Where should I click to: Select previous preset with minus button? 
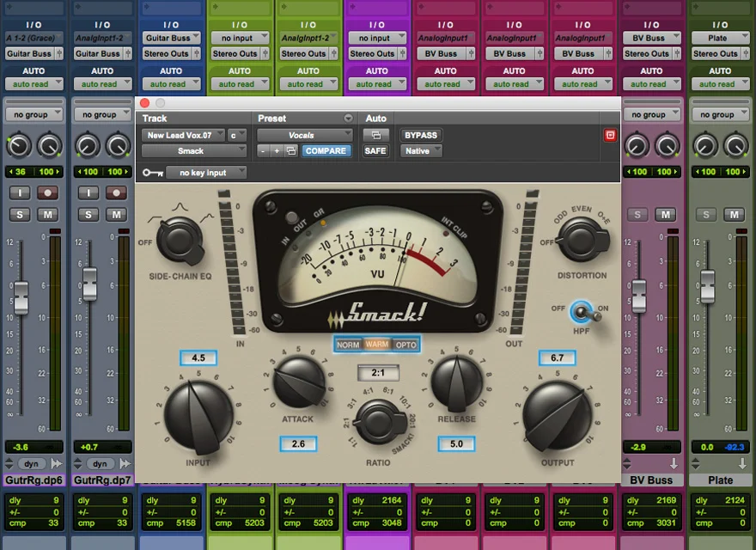pyautogui.click(x=263, y=151)
